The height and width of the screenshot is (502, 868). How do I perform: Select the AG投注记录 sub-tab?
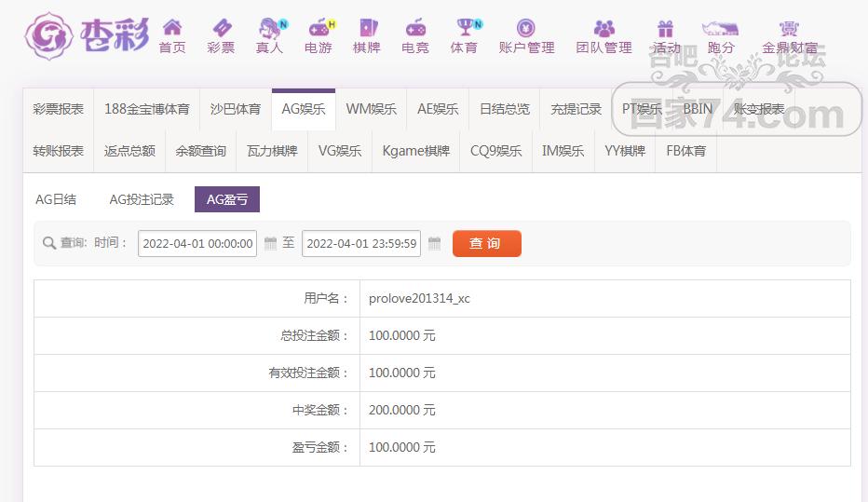tap(142, 199)
